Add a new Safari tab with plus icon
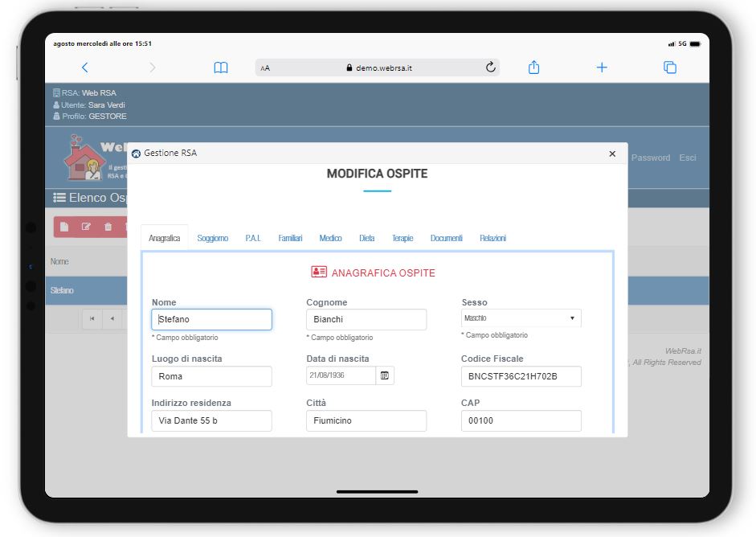Viewport: 756px width, 537px height. [602, 68]
